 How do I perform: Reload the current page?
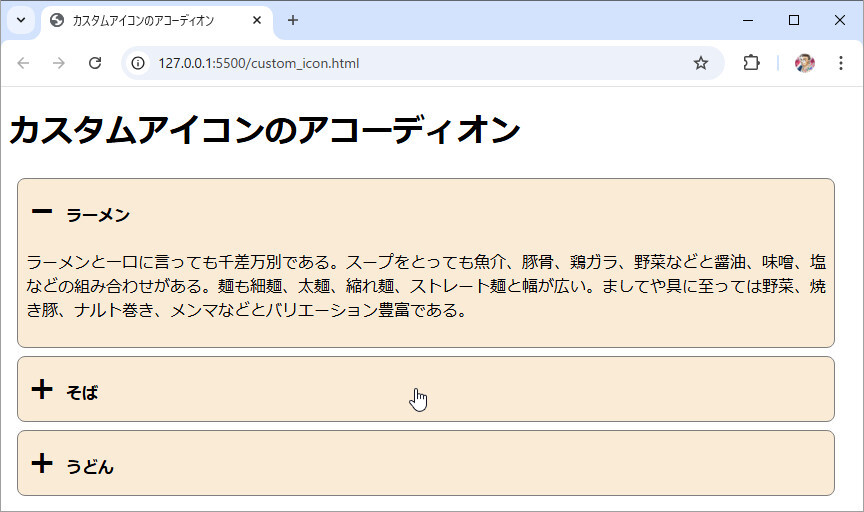tap(95, 63)
